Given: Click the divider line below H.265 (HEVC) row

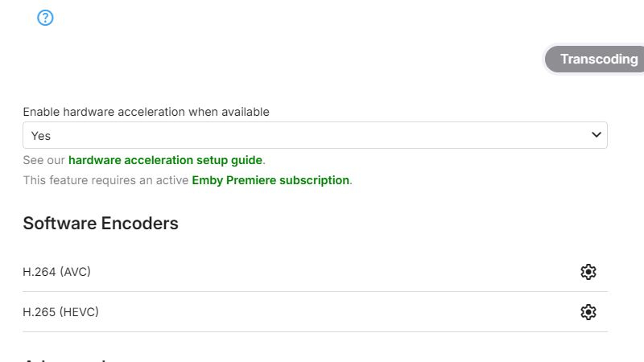Looking at the screenshot, I should click(315, 331).
